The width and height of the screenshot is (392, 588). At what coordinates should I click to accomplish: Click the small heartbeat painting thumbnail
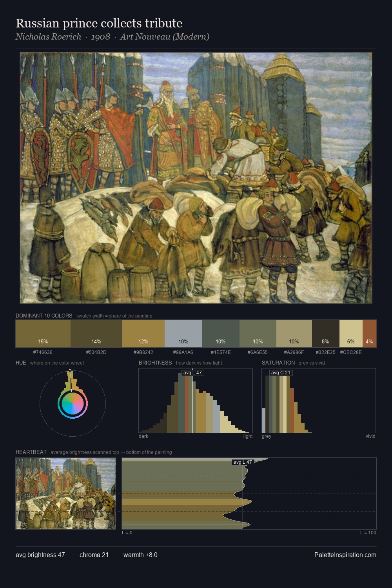tap(65, 494)
